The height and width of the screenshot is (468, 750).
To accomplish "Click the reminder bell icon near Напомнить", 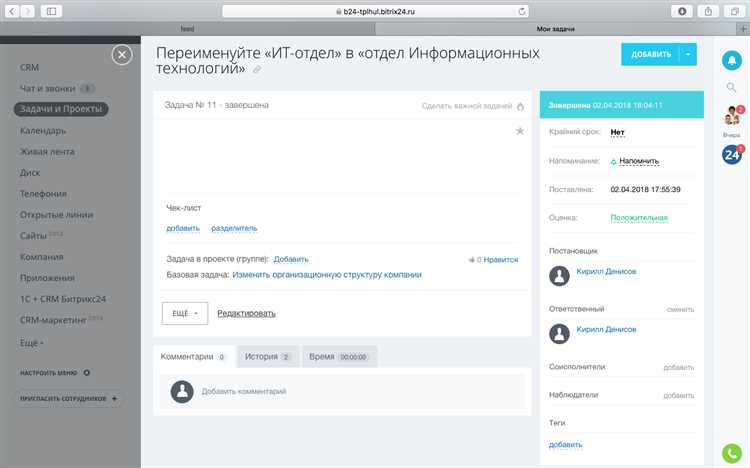I will (x=613, y=162).
